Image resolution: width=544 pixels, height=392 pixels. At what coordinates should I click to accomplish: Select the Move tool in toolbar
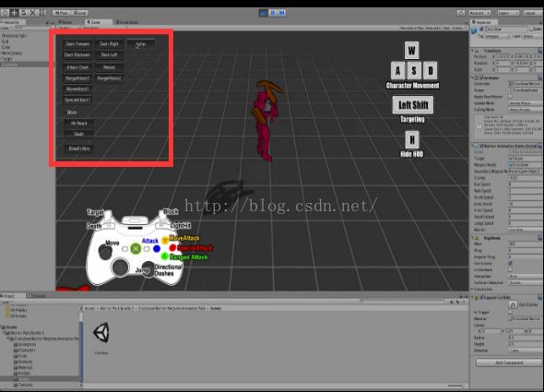click(14, 13)
